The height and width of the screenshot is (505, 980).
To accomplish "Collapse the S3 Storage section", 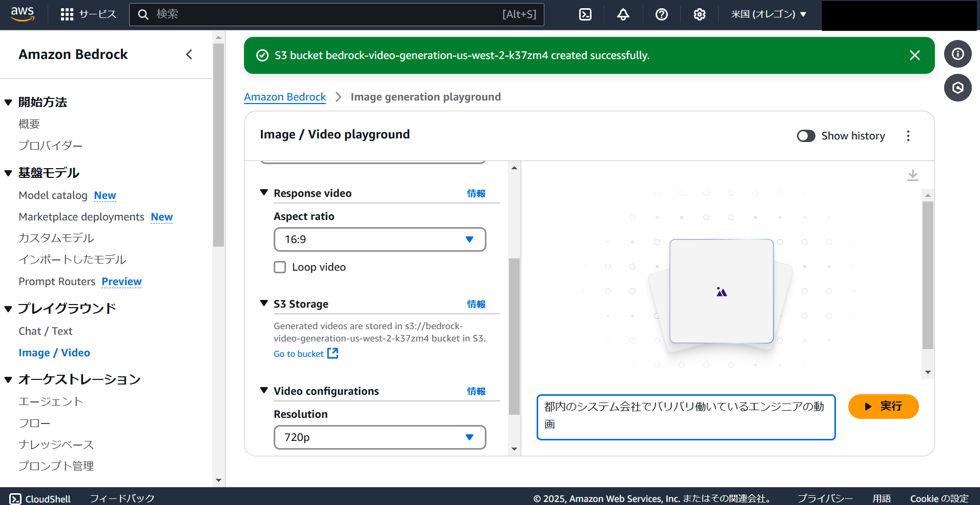I will click(264, 304).
